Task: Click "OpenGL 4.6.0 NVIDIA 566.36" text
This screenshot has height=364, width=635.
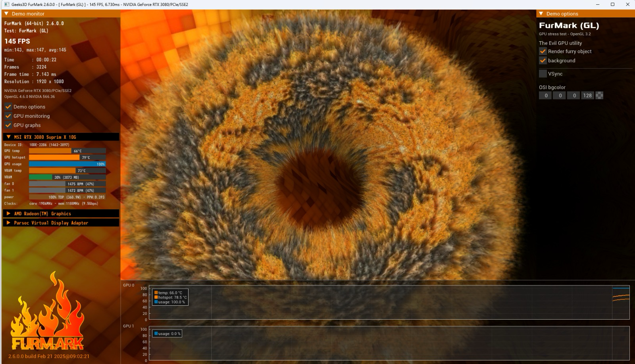Action: pyautogui.click(x=30, y=97)
